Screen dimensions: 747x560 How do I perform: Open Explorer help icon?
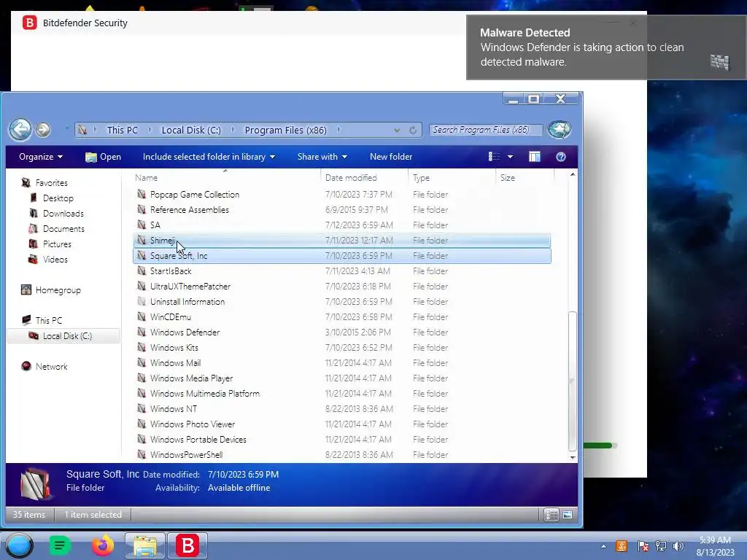(561, 157)
